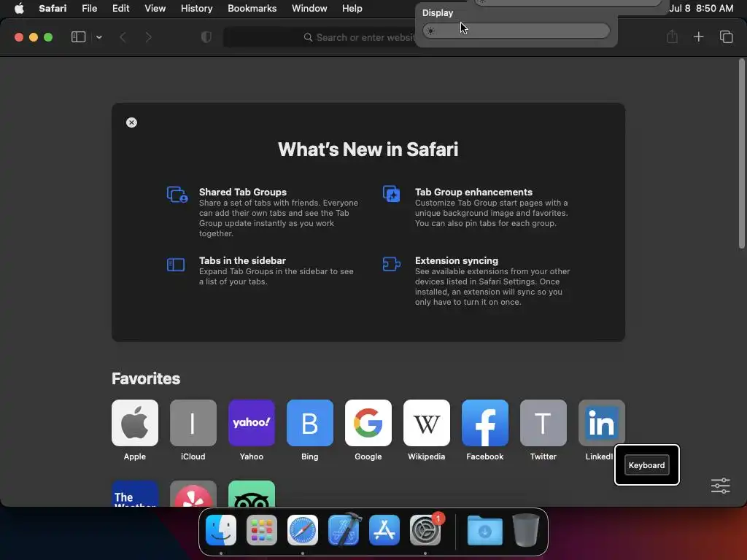Viewport: 747px width, 560px height.
Task: Open the Share toolbar button
Action: [672, 36]
